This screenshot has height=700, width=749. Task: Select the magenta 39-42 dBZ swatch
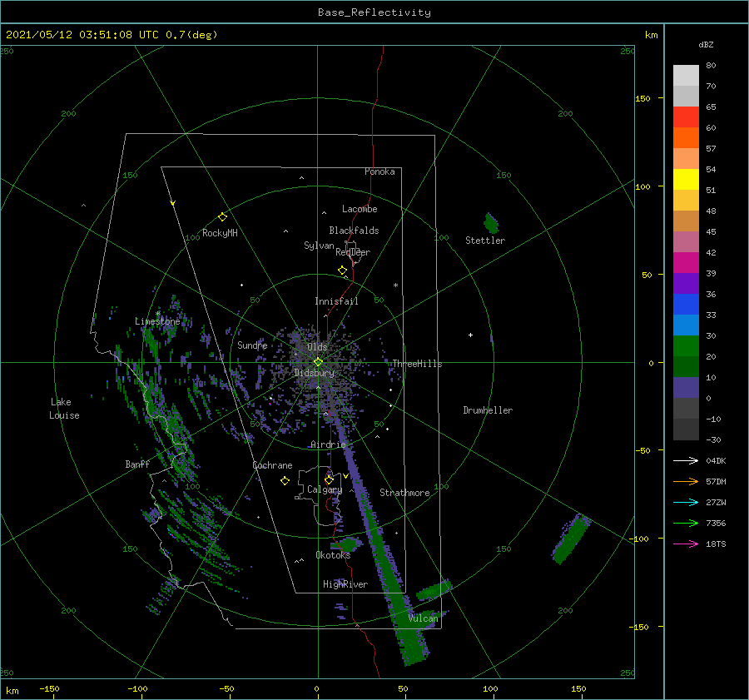click(686, 263)
